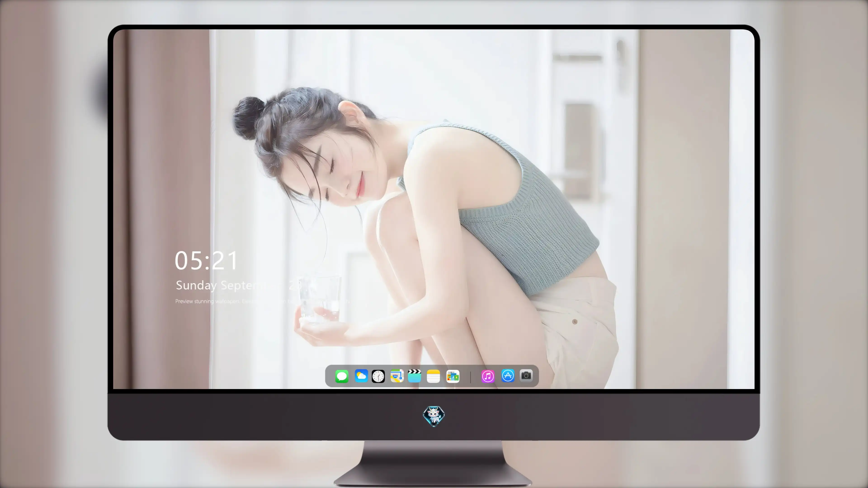Launch the pink iTunes music app

click(x=488, y=376)
